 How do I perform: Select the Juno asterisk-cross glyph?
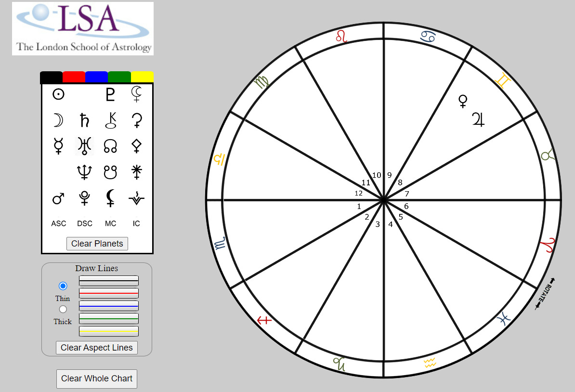click(x=136, y=172)
